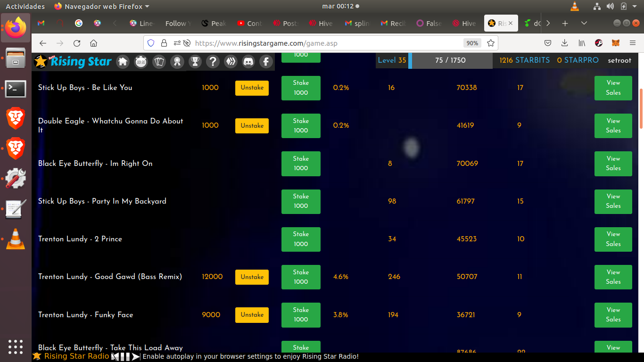This screenshot has width=644, height=362.
Task: Open the cards collection icon
Action: [159, 61]
